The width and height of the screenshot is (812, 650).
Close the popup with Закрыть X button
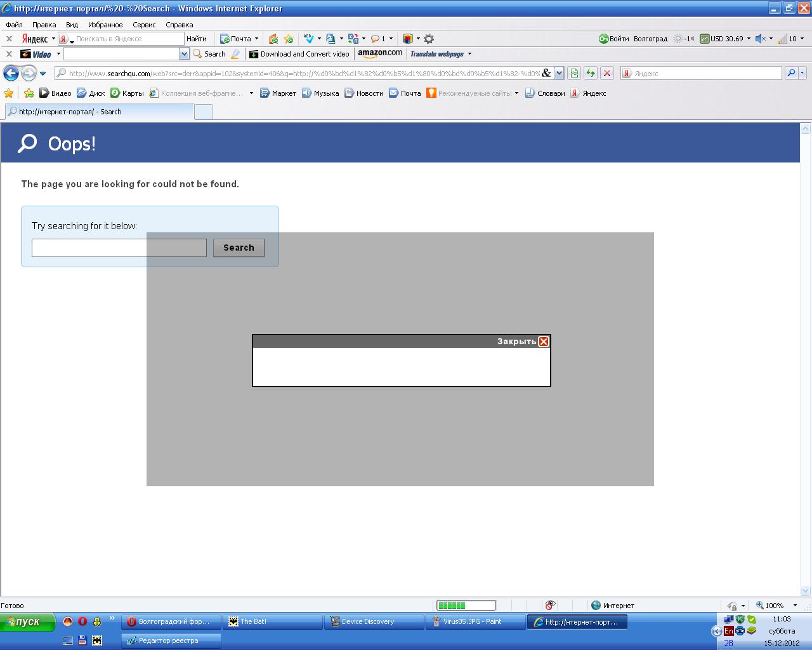click(x=544, y=342)
